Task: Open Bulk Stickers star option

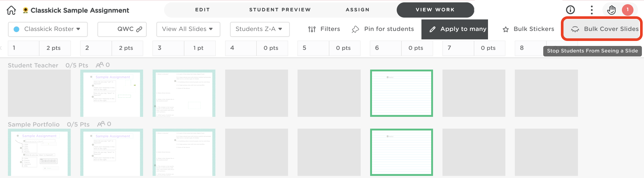Action: pyautogui.click(x=528, y=29)
